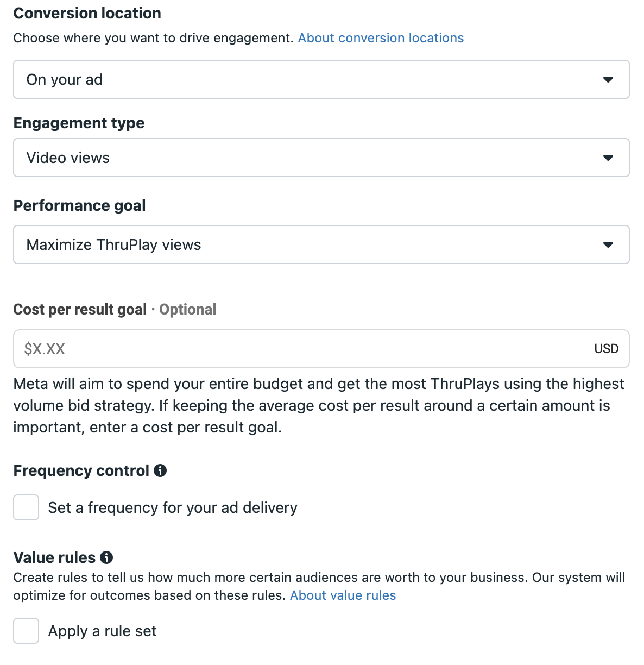Click the "Set a frequency for your ad delivery" label
Viewport: 644px width, 665px height.
pyautogui.click(x=173, y=507)
